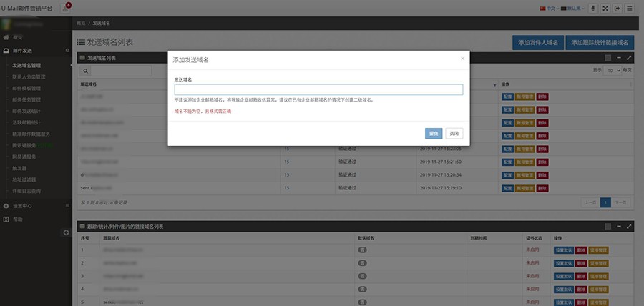Click the search magnifier icon in domain list

85,71
